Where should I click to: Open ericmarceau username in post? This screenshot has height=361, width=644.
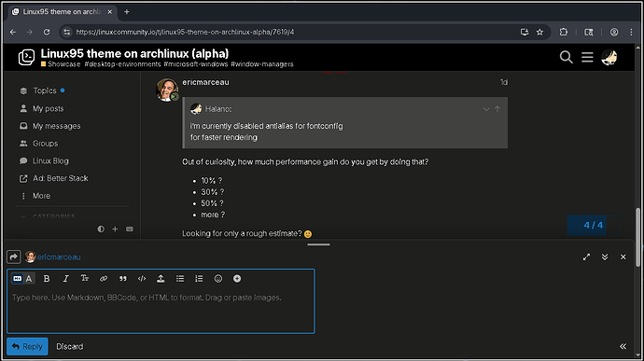[205, 82]
